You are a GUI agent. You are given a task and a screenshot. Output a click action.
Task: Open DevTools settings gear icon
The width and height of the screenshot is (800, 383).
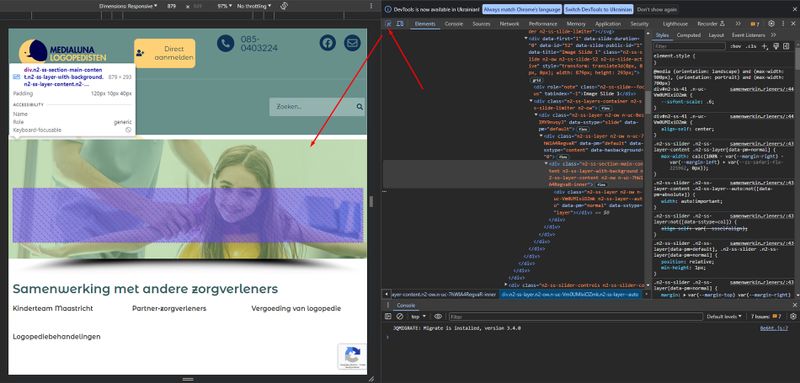point(771,23)
